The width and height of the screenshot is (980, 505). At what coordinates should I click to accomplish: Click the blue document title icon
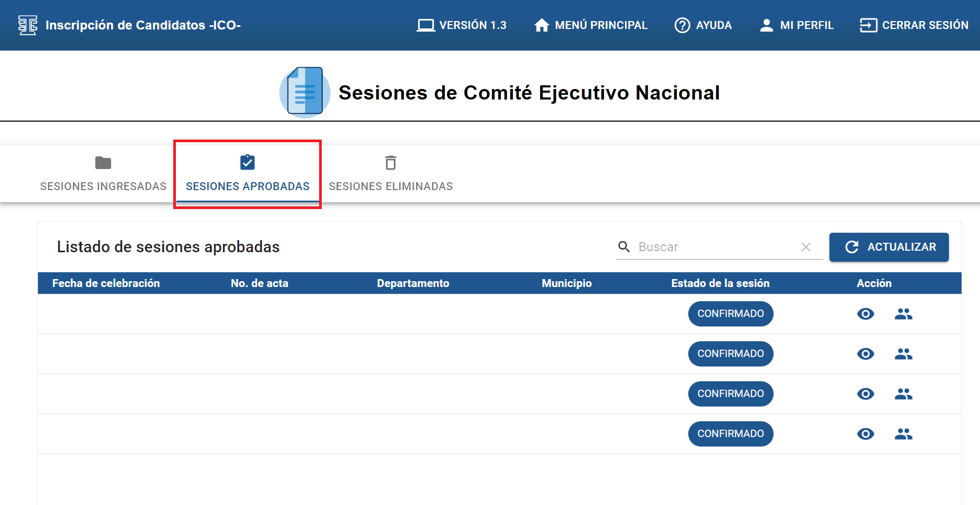click(x=305, y=92)
